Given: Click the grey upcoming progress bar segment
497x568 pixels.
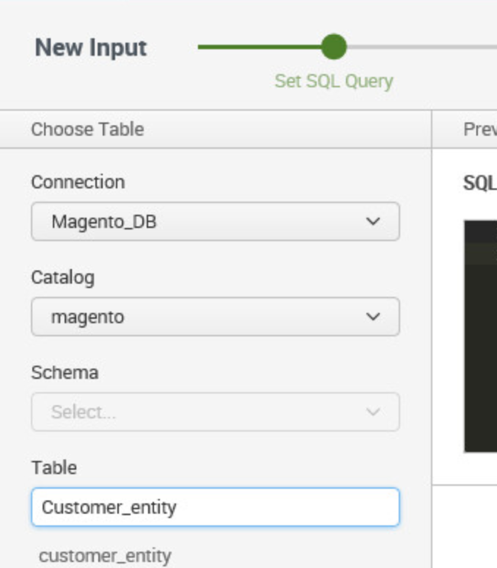Looking at the screenshot, I should point(422,47).
